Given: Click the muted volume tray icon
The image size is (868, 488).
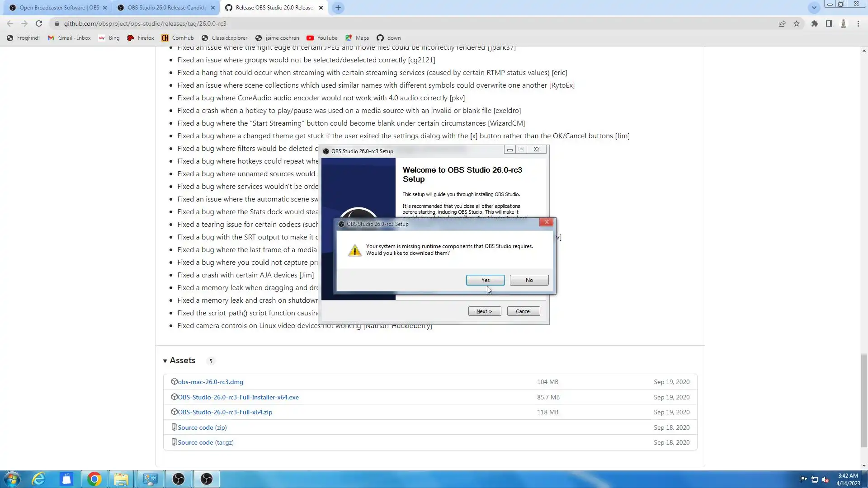Looking at the screenshot, I should [x=826, y=479].
